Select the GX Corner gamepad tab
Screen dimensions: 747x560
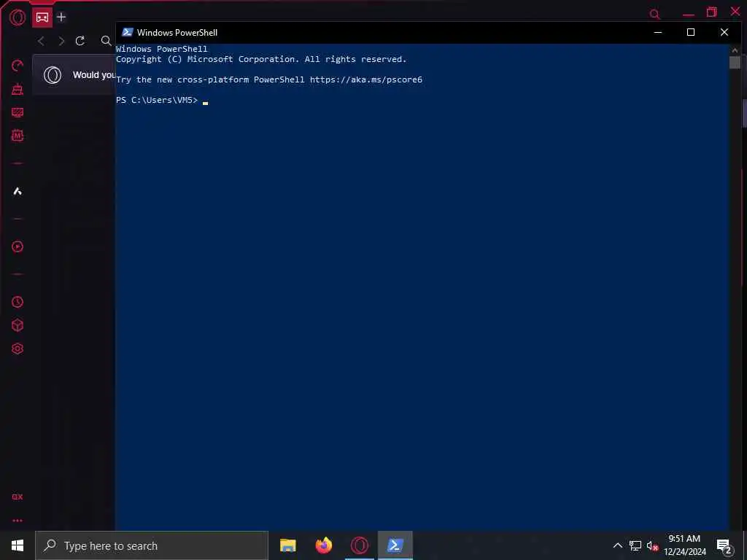tap(42, 17)
